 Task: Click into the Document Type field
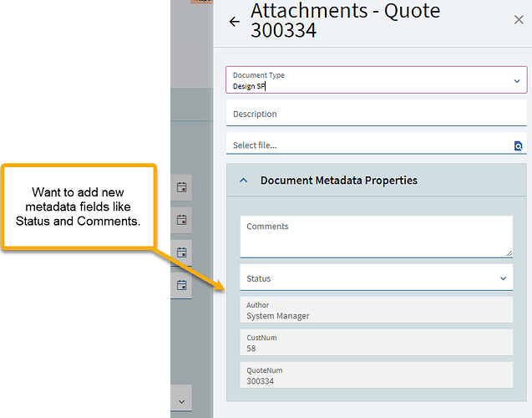pos(377,79)
